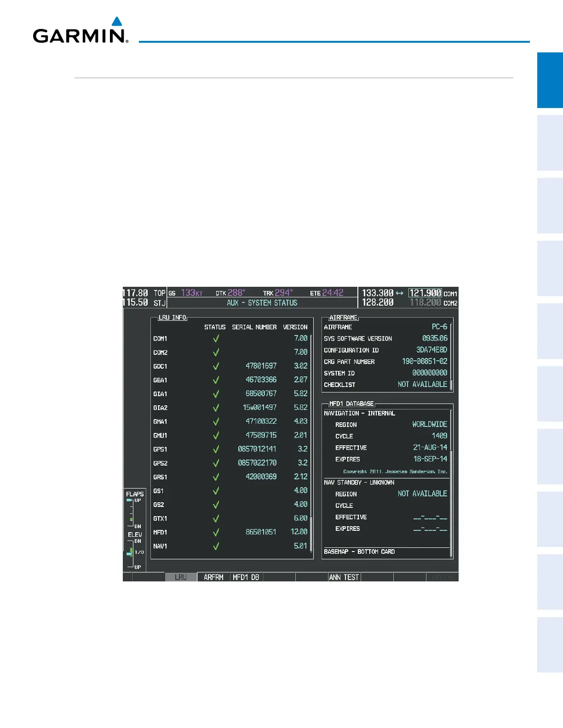Click the 128.200 COM2 frequency

click(x=378, y=302)
